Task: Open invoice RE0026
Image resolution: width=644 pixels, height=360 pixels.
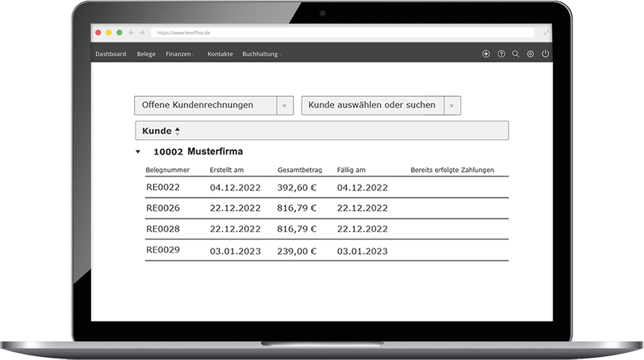Action: (163, 208)
